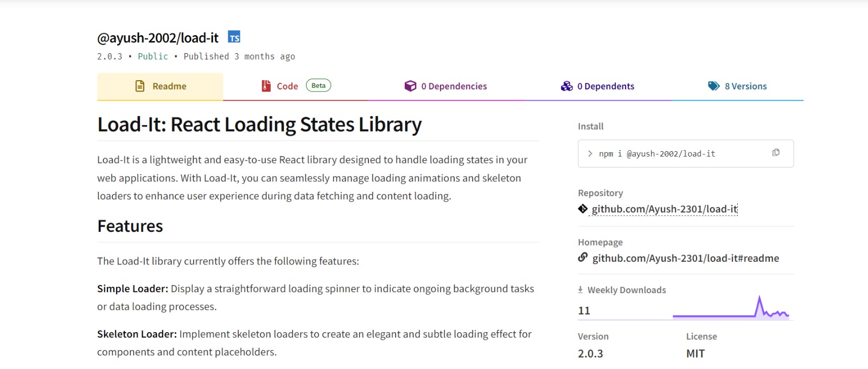Click the Code zip-file icon
The image size is (868, 369).
(266, 86)
